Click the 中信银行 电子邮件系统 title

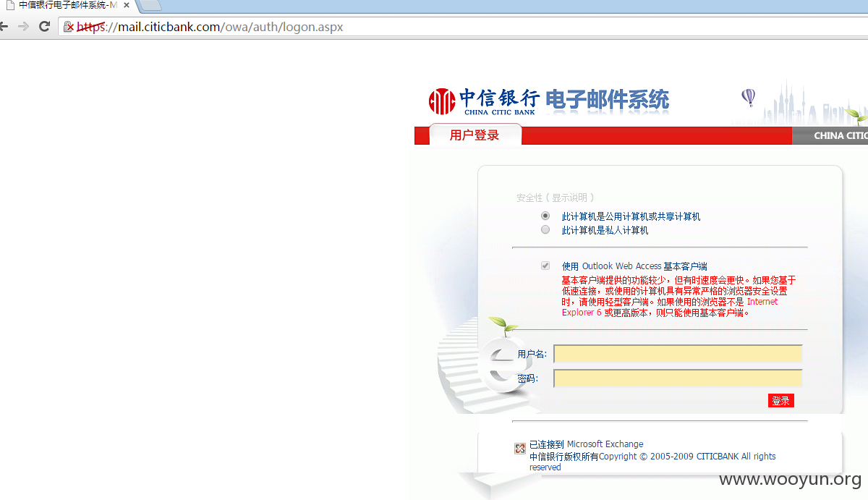click(x=564, y=100)
